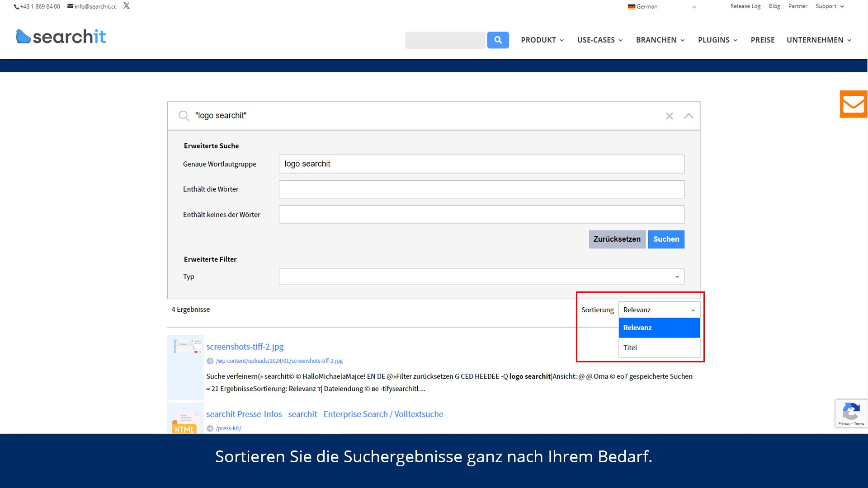Viewport: 868px width, 488px height.
Task: Select Relevanz sorting option
Action: [659, 328]
